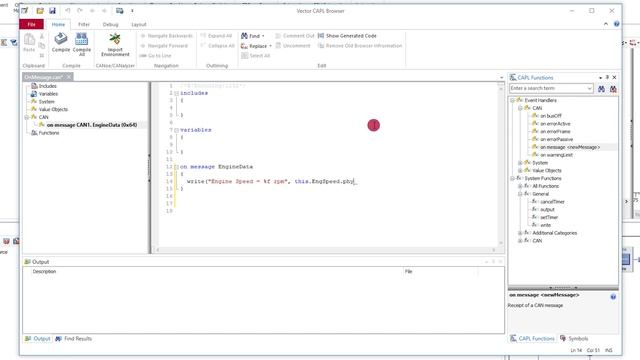Click the editor horizontal scrollbar
The height and width of the screenshot is (360, 640).
click(326, 250)
